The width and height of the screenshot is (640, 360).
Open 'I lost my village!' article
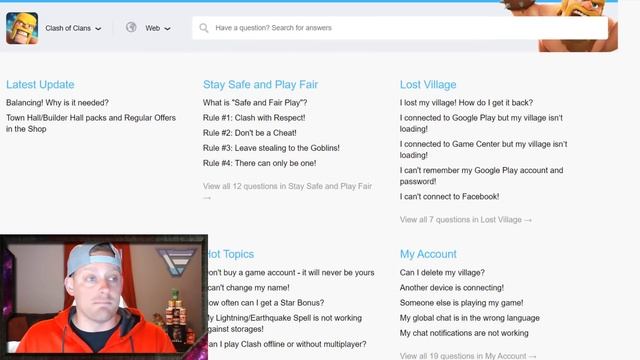pos(466,103)
